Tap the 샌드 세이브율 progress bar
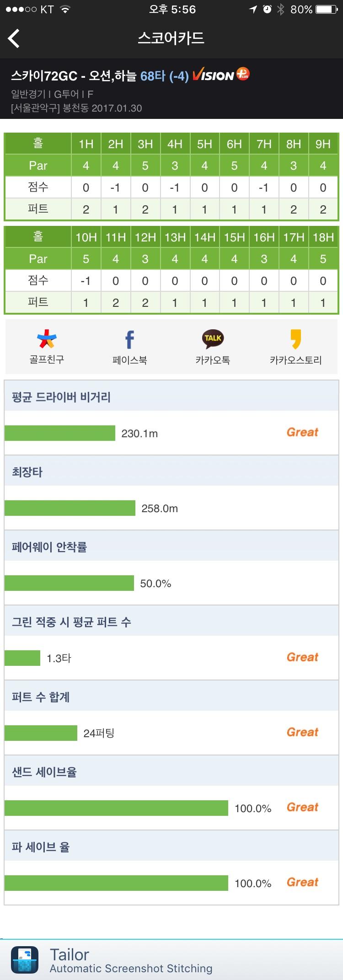This screenshot has width=343, height=980. (116, 808)
